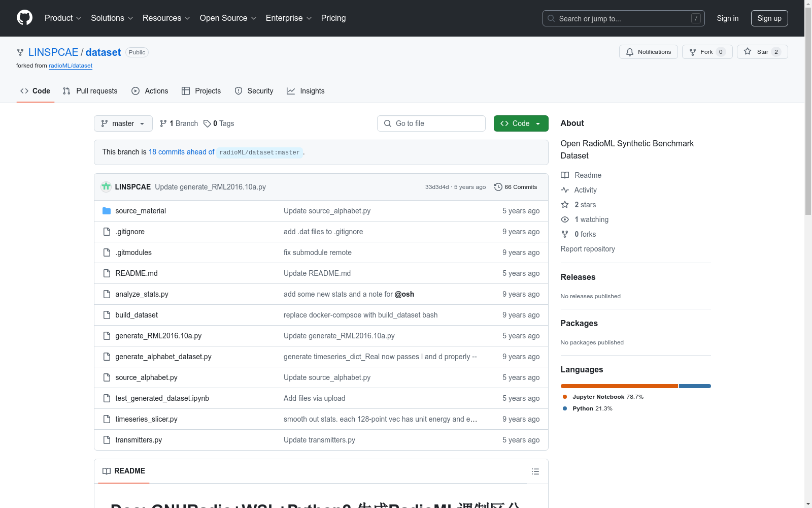Switch to the Code tab

[36, 91]
